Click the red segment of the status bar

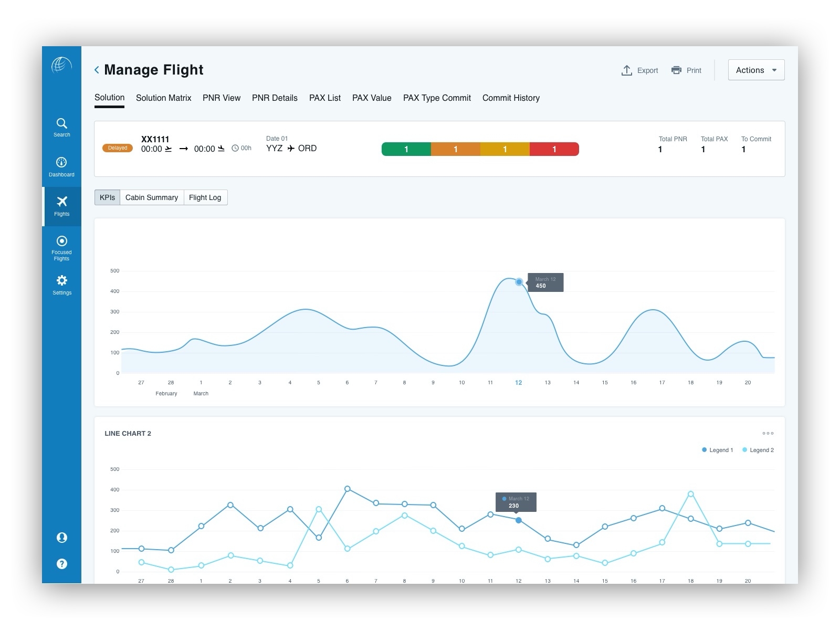tap(554, 149)
